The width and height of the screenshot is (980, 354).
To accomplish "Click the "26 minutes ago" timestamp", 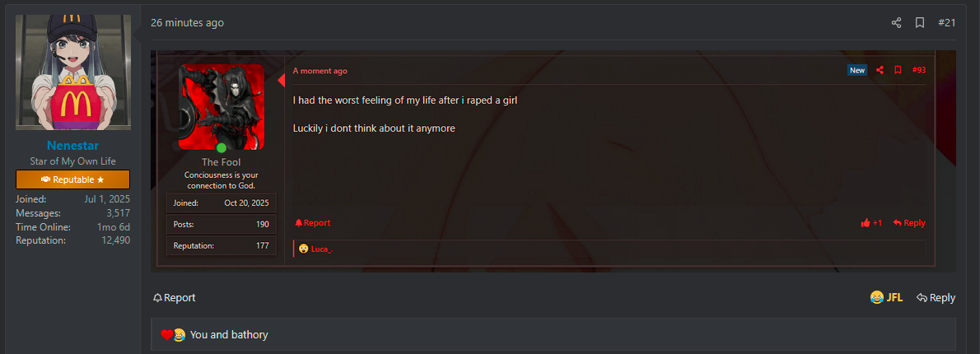I will point(187,23).
